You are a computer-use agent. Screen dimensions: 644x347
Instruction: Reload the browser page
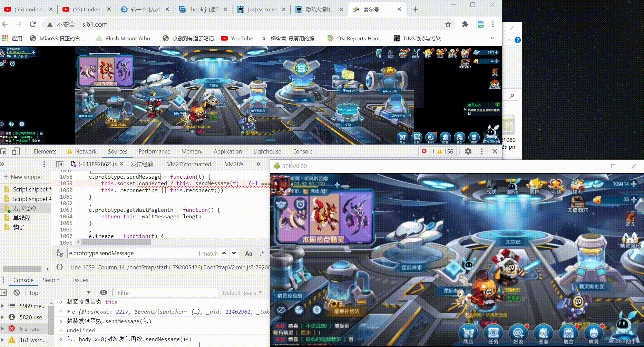click(33, 24)
